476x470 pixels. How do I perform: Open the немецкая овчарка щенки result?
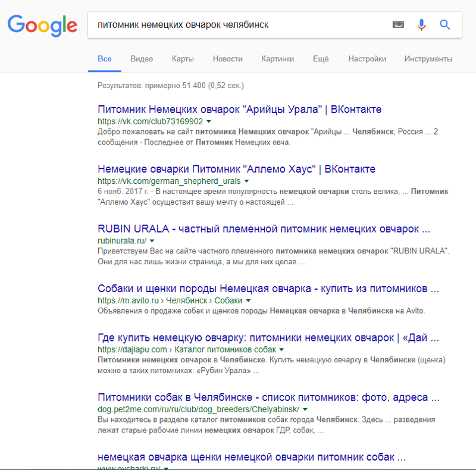pyautogui.click(x=252, y=458)
